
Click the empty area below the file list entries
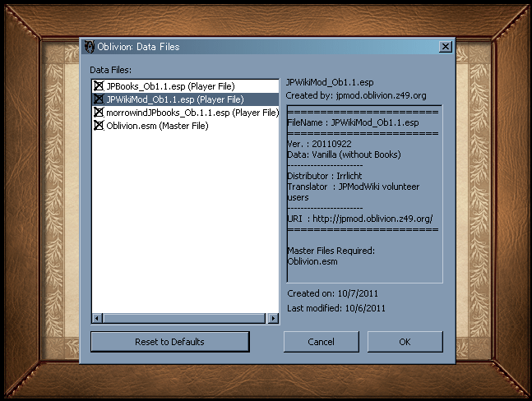click(x=185, y=222)
